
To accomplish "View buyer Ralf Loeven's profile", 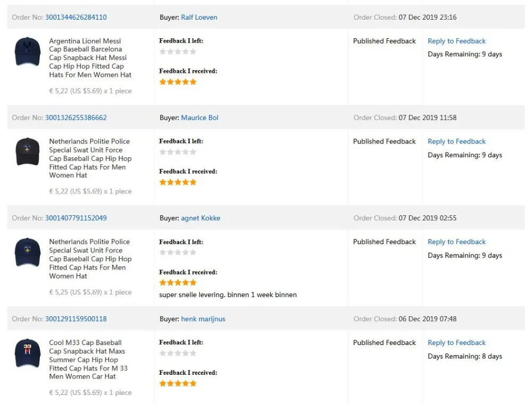I will [199, 17].
